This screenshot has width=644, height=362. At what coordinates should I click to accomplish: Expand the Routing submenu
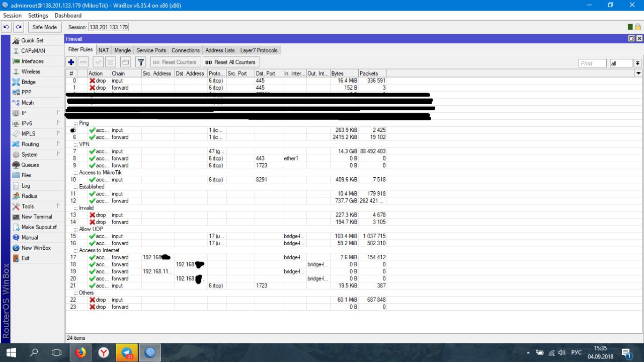pos(36,144)
